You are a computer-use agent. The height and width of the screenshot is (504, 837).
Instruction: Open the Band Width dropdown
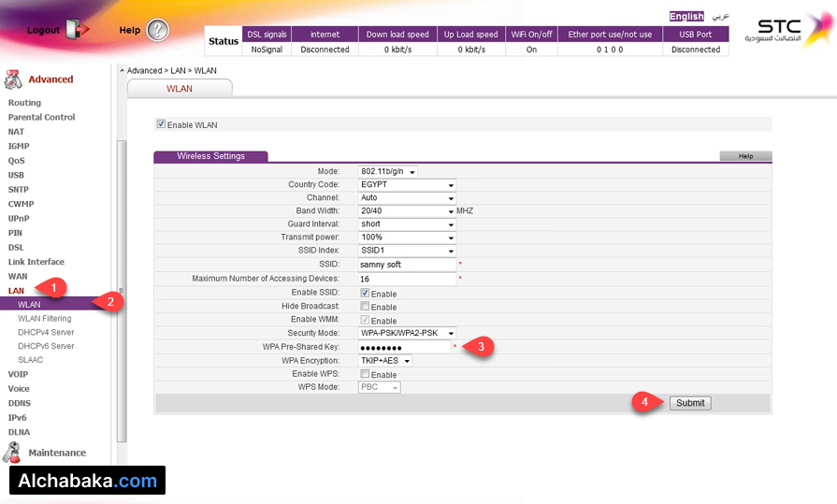(407, 211)
